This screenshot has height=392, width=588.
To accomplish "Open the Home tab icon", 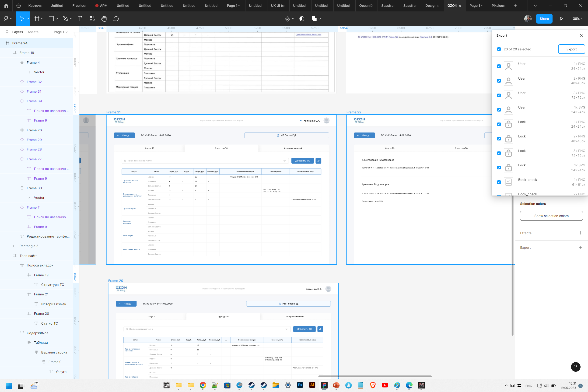I will pos(6,6).
